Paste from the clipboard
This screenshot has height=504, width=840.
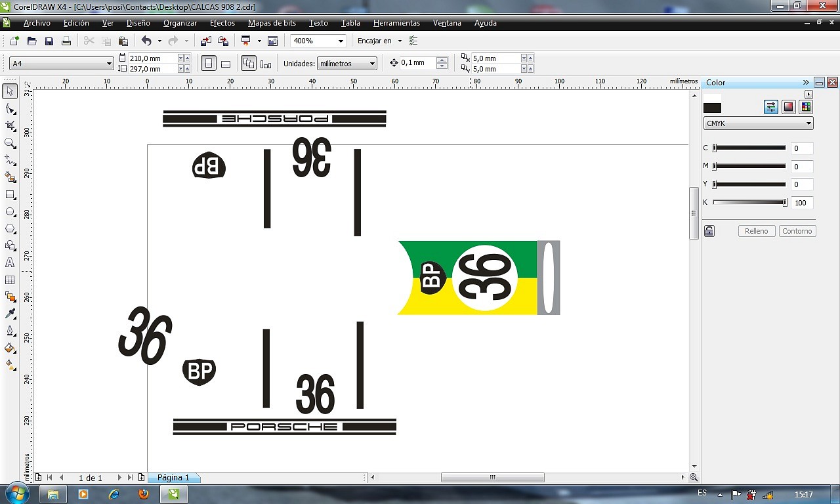pyautogui.click(x=123, y=41)
